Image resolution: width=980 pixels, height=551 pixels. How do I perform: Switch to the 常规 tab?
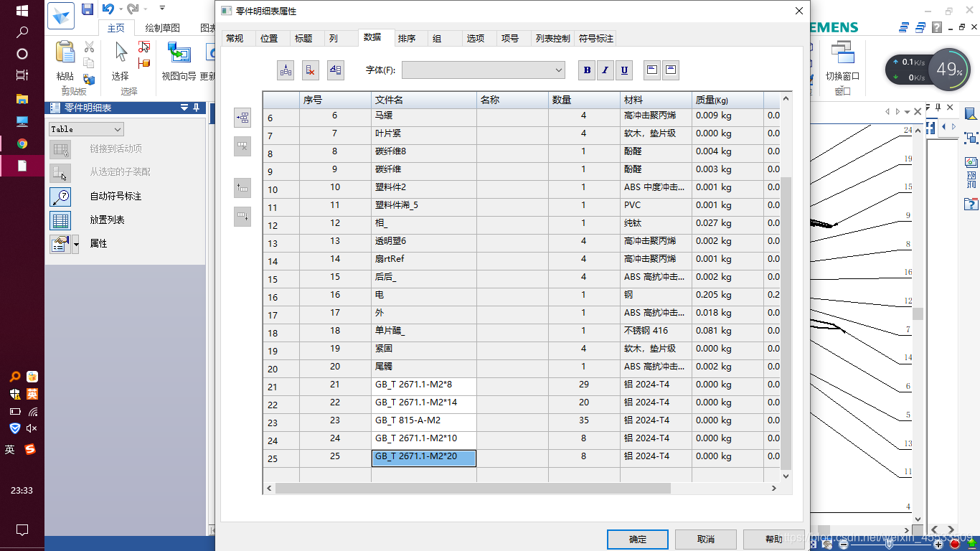tap(235, 39)
